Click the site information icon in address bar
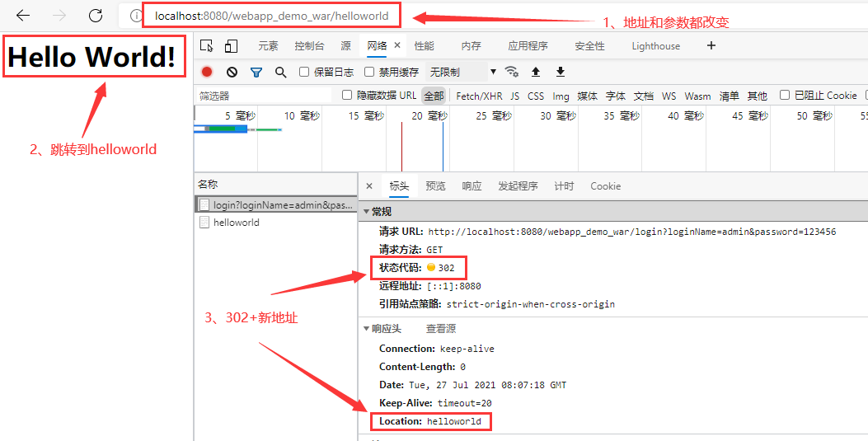The height and width of the screenshot is (441, 868). tap(136, 16)
